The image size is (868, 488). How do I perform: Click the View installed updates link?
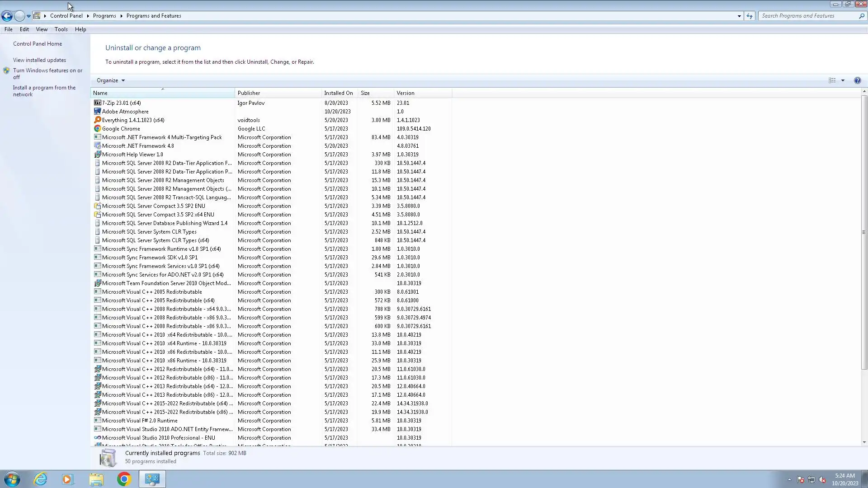39,60
